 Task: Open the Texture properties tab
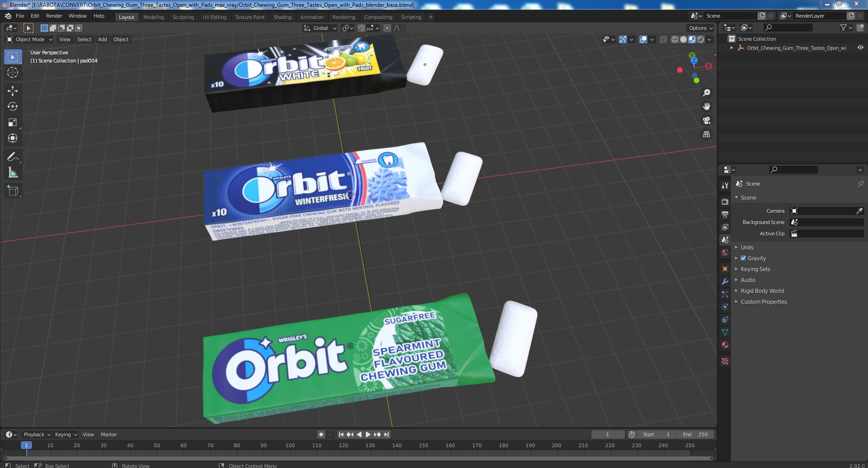pyautogui.click(x=725, y=361)
